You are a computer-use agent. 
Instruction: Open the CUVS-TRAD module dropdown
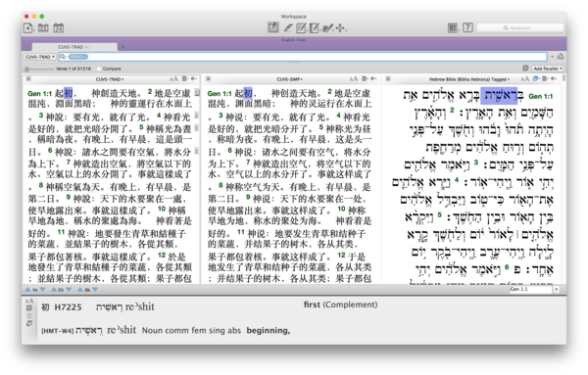(x=40, y=57)
